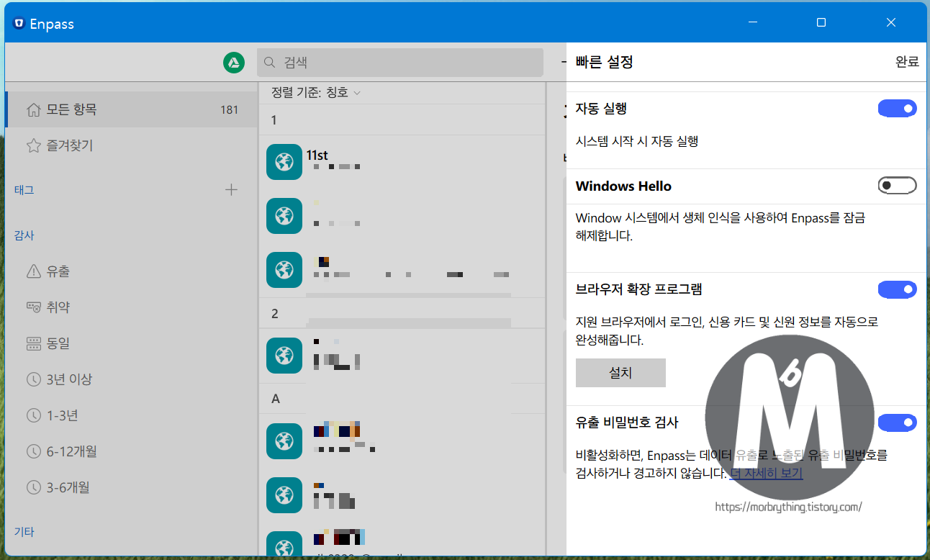This screenshot has height=560, width=930.
Task: Toggle the 유출 비밀번호 검사 switch
Action: tap(897, 423)
